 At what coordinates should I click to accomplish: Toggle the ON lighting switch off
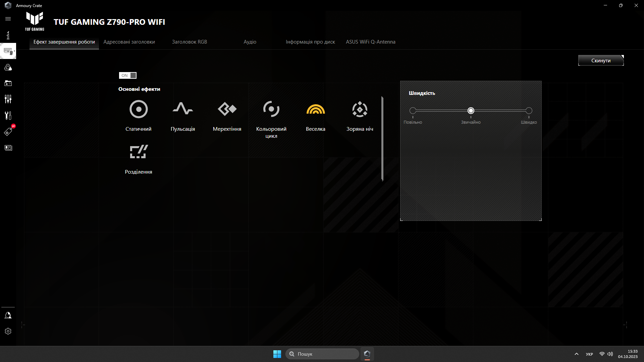[128, 75]
